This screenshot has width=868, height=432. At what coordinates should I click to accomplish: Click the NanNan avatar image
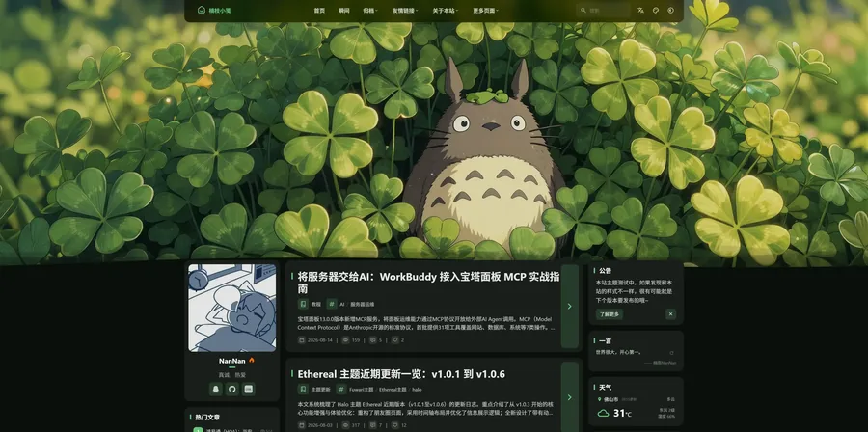pos(231,308)
